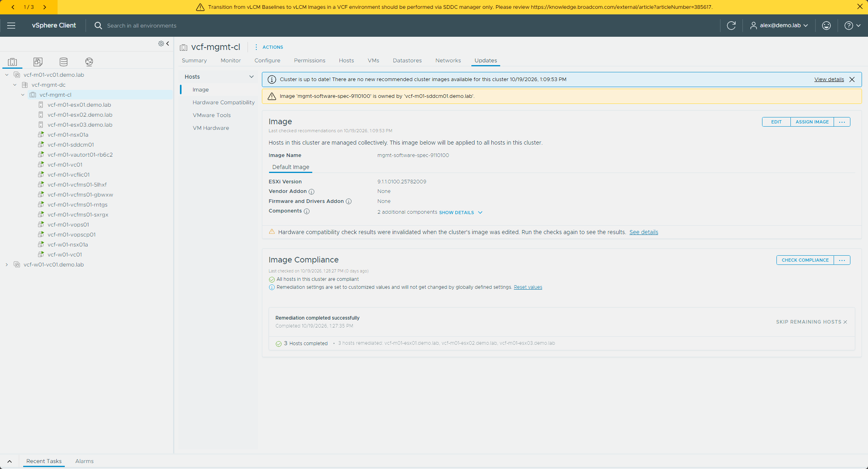Screen dimensions: 868x469
Task: Collapse the Hosts sidebar section
Action: click(251, 77)
